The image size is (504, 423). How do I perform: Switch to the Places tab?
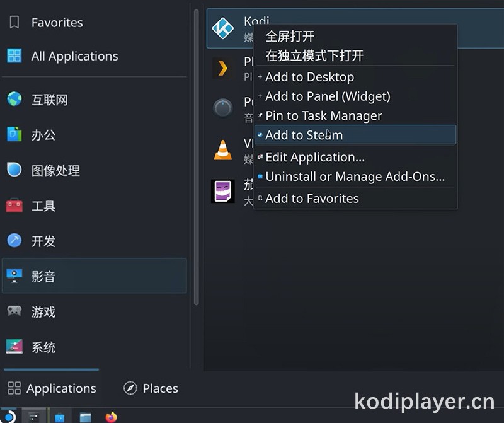[151, 388]
